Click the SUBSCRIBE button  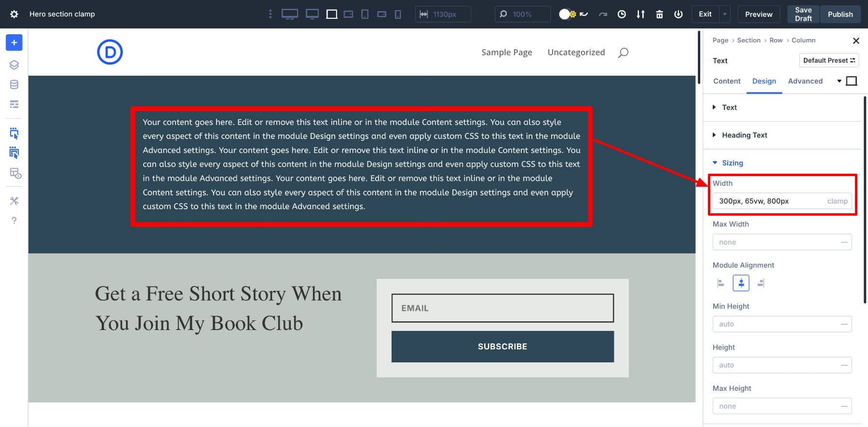[x=502, y=346]
